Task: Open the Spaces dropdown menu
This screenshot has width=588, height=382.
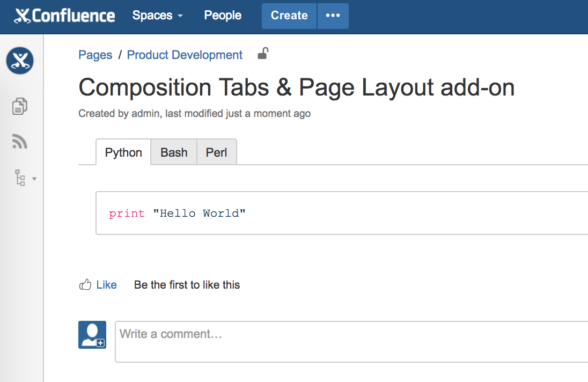Action: (x=157, y=16)
